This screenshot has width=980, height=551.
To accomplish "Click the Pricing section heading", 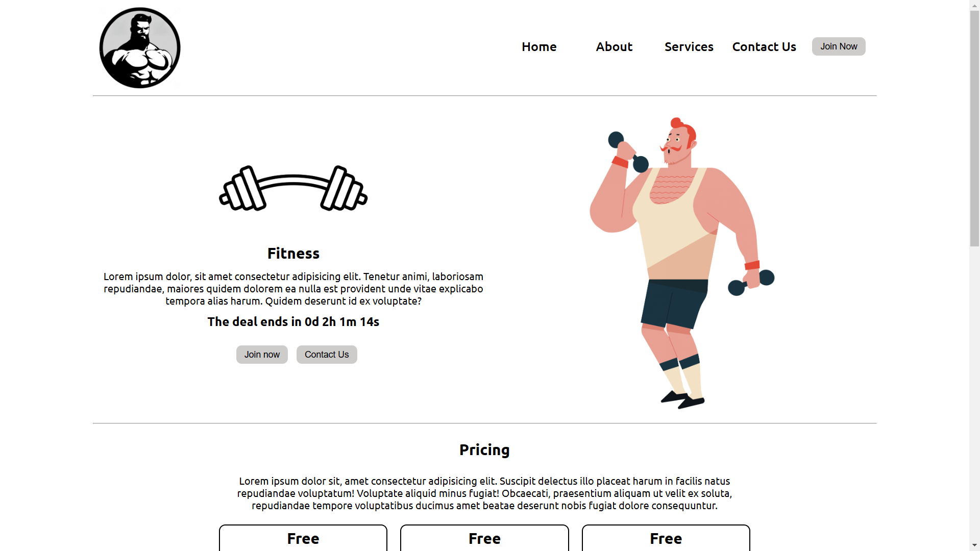I will click(484, 450).
